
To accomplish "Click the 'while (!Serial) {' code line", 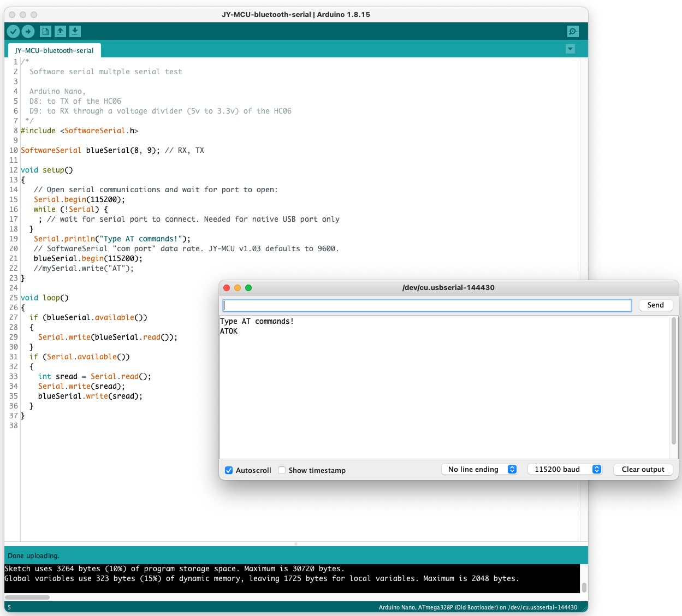I will click(70, 209).
